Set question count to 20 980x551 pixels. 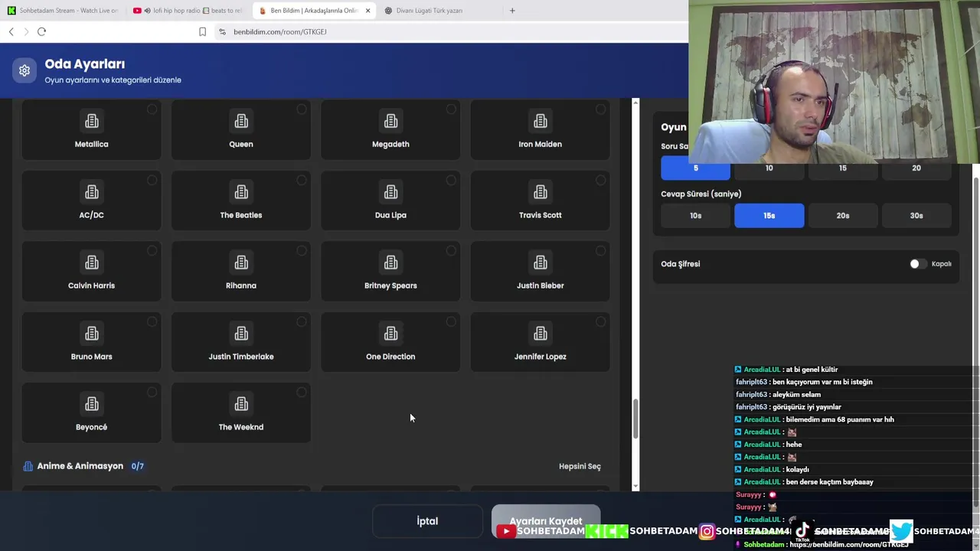(916, 168)
